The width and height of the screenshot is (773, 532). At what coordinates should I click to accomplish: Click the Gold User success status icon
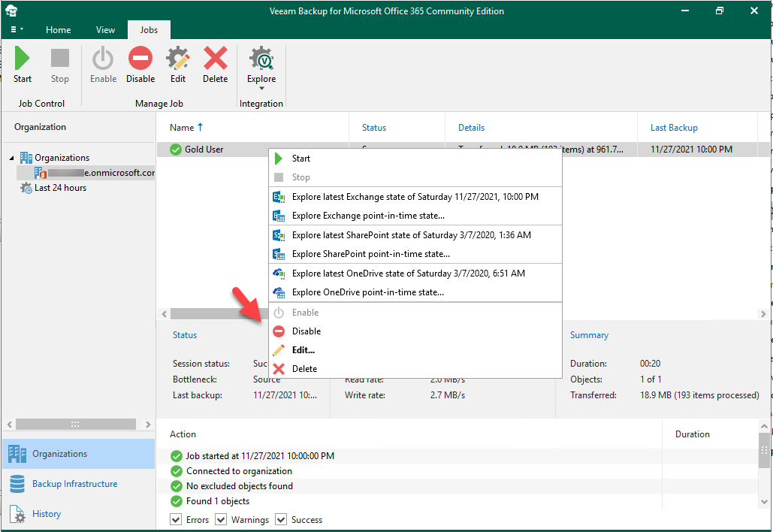176,150
